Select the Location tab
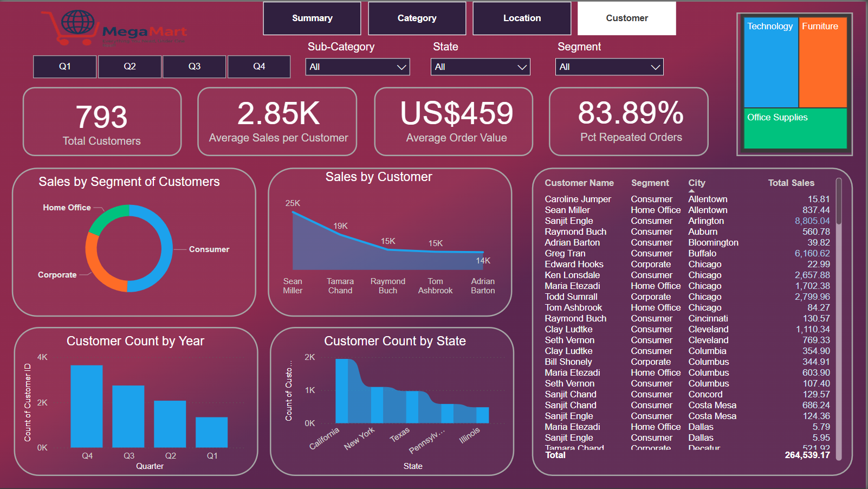Image resolution: width=868 pixels, height=489 pixels. tap(521, 18)
